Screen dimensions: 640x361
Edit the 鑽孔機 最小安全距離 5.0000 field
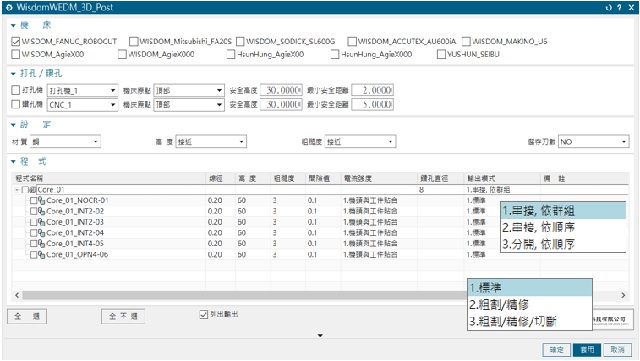tap(373, 105)
